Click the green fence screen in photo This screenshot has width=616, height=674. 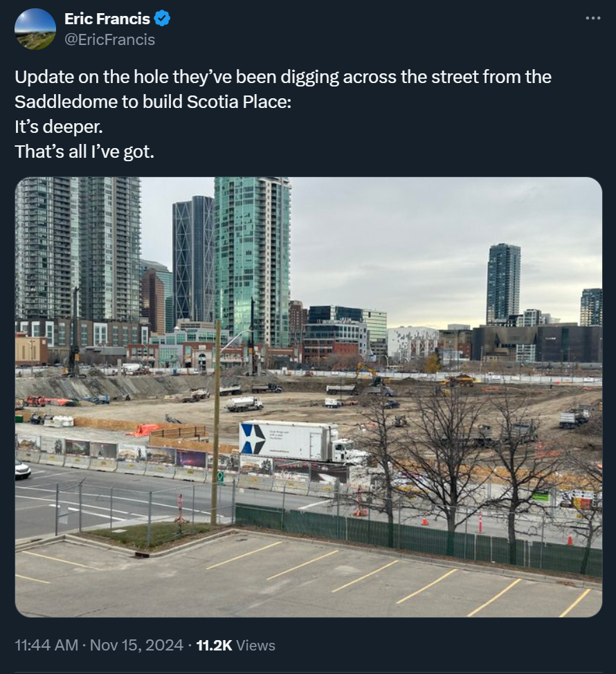[x=418, y=538]
